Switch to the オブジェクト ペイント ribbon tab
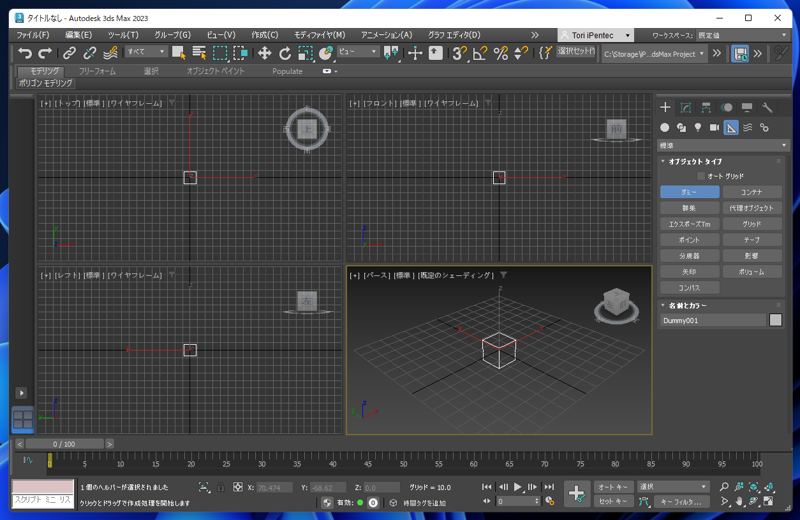This screenshot has height=520, width=800. tap(215, 71)
